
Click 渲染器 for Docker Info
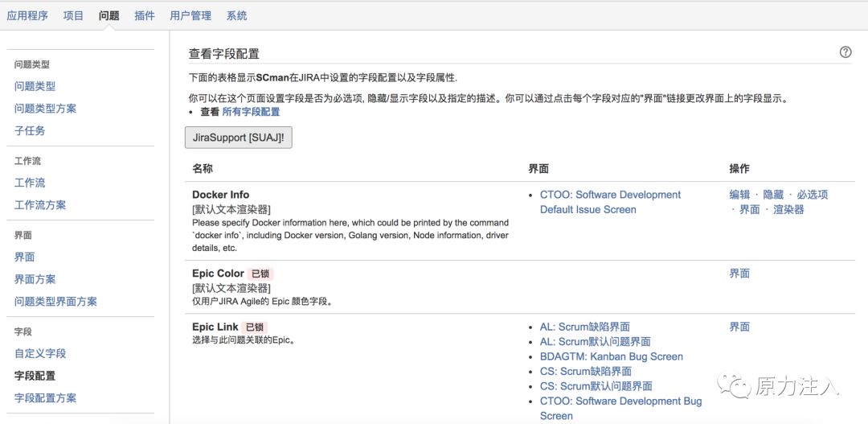tap(788, 209)
